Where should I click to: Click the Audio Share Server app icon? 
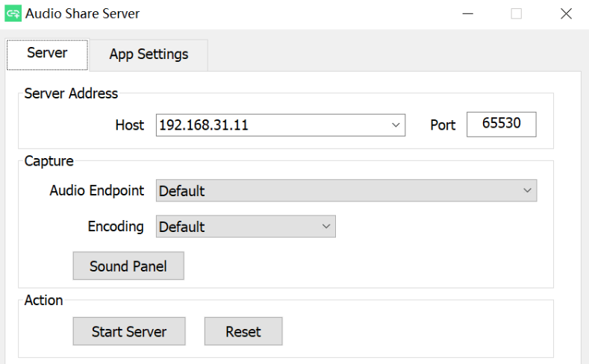tap(13, 13)
